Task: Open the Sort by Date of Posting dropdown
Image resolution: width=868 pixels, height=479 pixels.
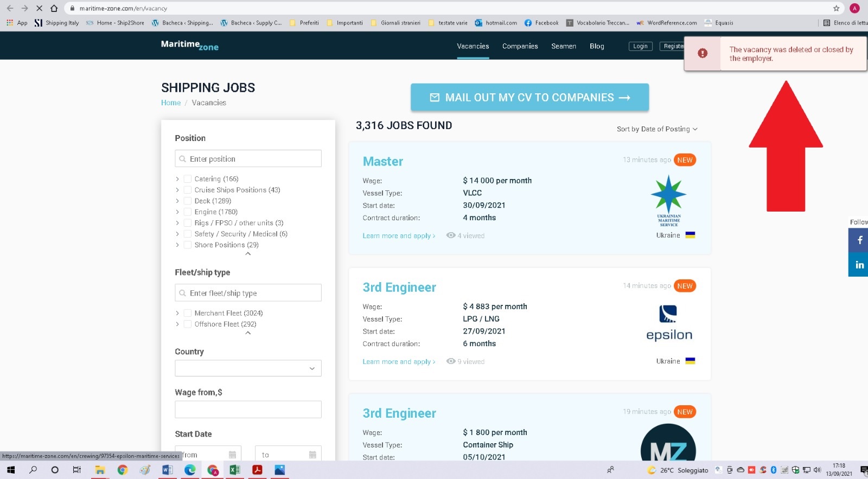Action: click(656, 129)
